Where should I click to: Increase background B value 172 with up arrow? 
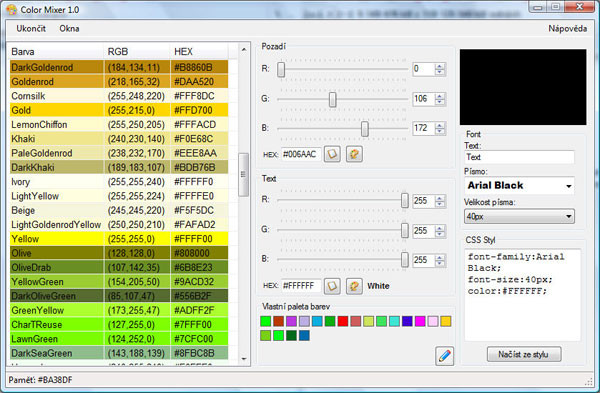(x=440, y=126)
